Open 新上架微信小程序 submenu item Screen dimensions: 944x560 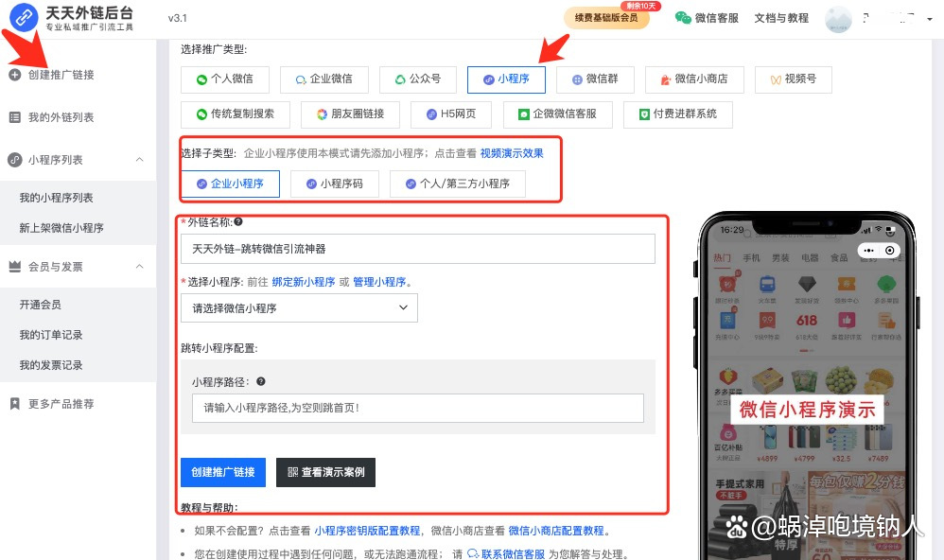click(61, 228)
